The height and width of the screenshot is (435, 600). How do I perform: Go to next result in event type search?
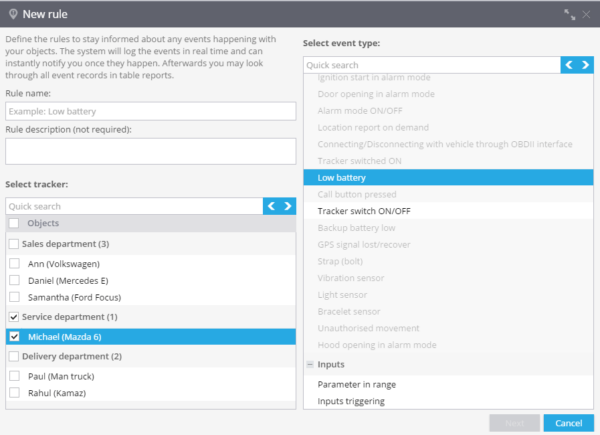tap(585, 65)
